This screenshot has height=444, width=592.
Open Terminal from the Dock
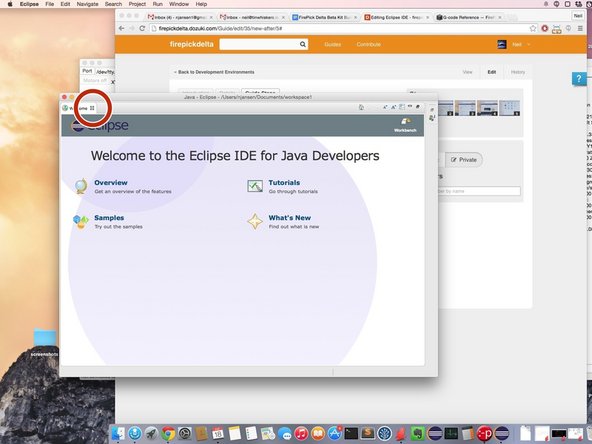(351, 433)
